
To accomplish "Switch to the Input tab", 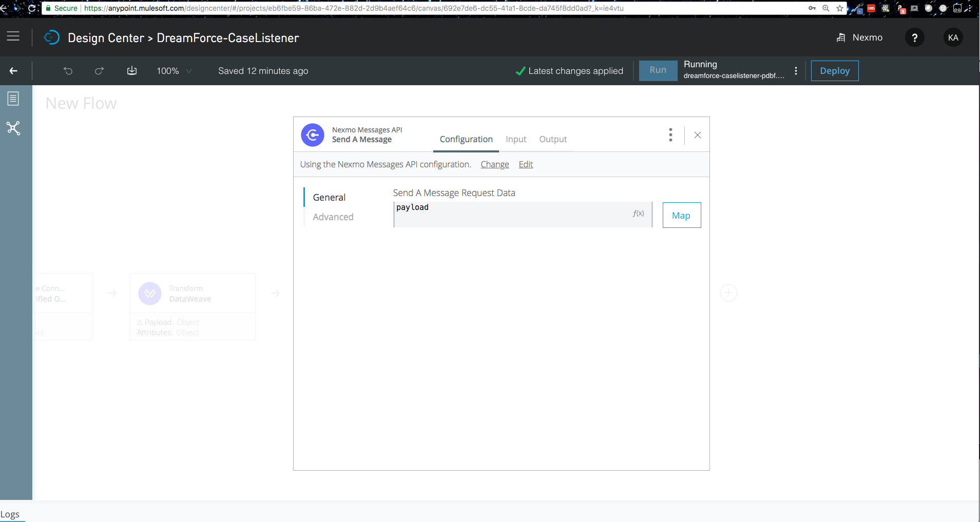I will tap(516, 139).
